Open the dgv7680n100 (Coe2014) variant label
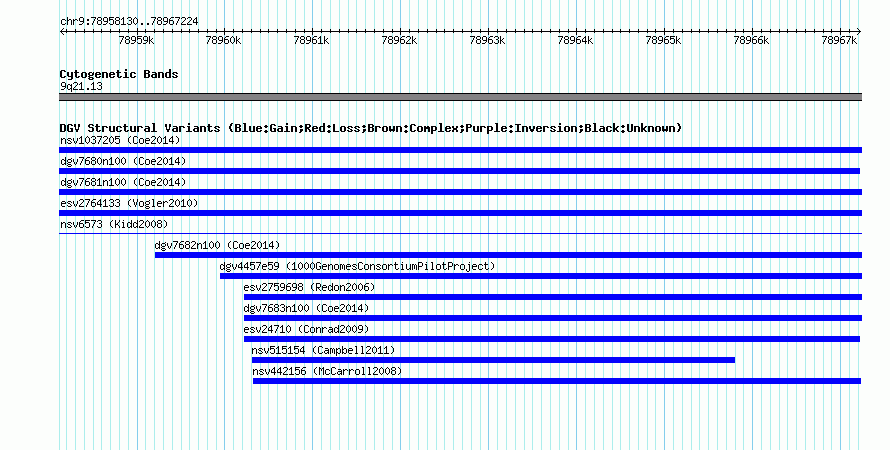Viewport: 890px width, 450px height. [x=123, y=161]
